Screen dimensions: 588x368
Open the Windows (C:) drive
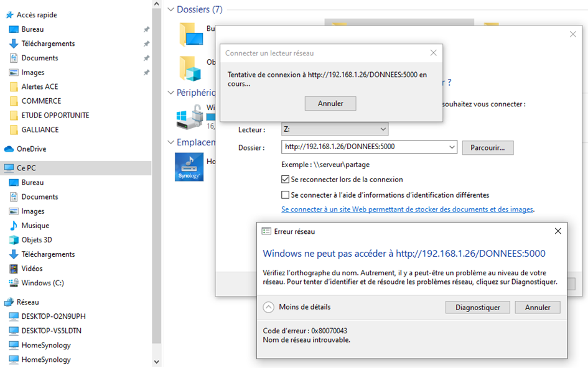tap(42, 283)
